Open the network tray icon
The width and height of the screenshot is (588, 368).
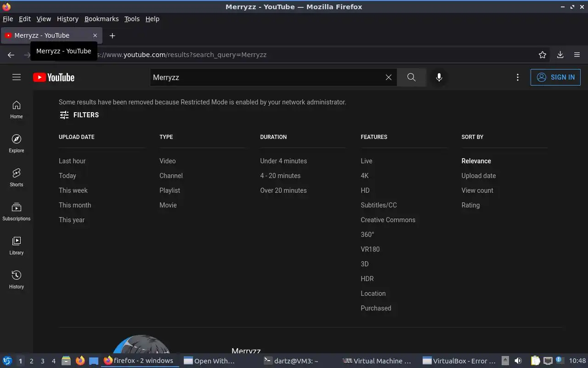548,361
